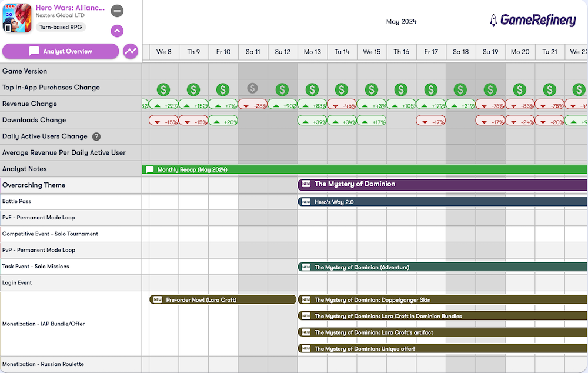Click the "Monetization - Russian Roulette" row label
The width and height of the screenshot is (588, 373).
tap(43, 364)
